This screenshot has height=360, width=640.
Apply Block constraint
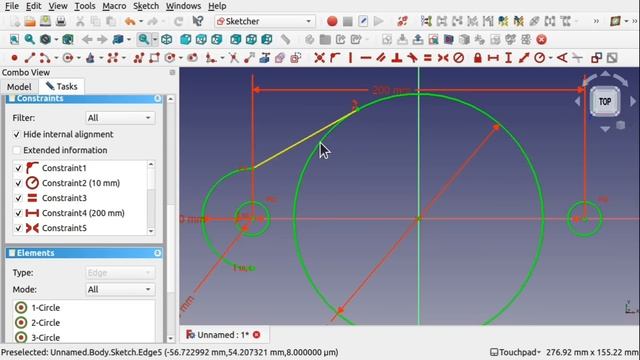[x=458, y=58]
